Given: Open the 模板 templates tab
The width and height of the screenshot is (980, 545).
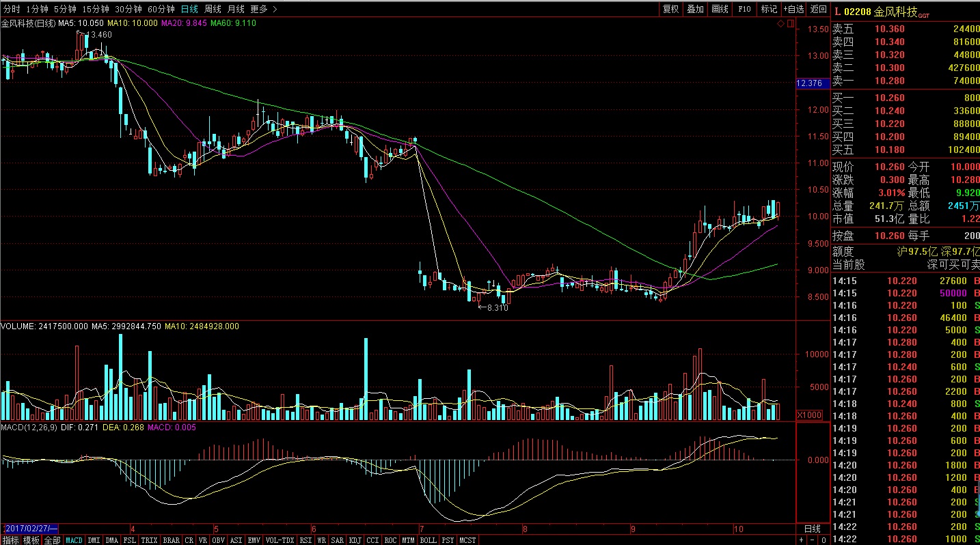Looking at the screenshot, I should tap(31, 540).
